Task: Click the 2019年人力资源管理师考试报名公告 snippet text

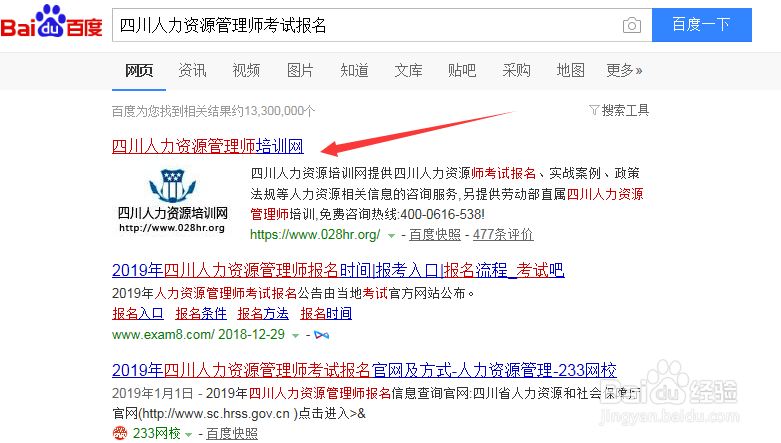Action: click(293, 293)
